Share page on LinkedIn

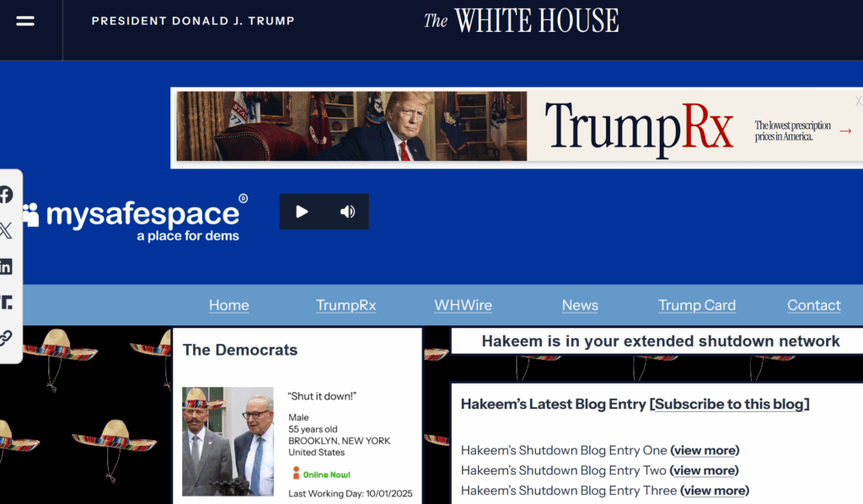(x=6, y=267)
